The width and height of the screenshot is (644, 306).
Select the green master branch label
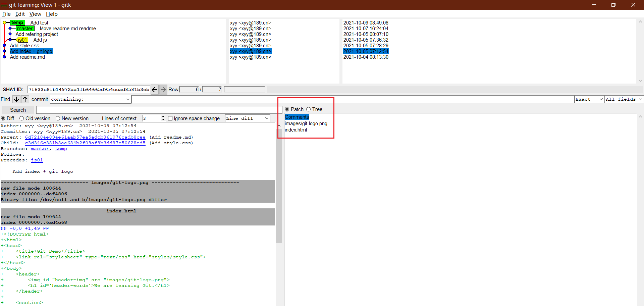[25, 29]
